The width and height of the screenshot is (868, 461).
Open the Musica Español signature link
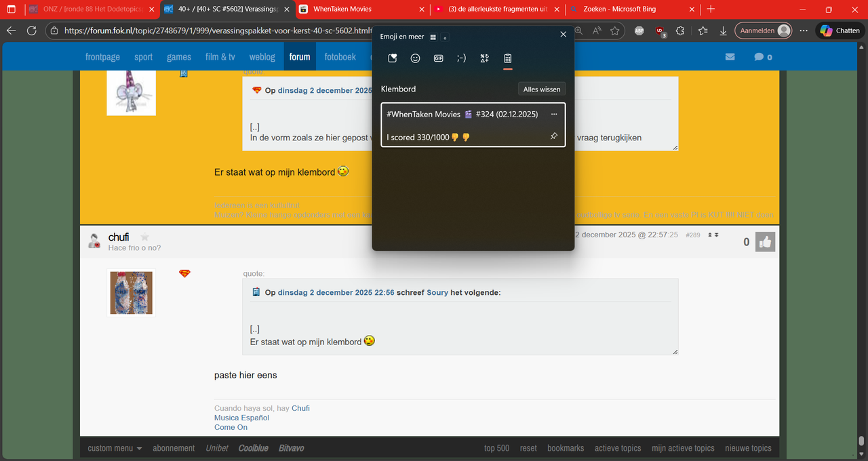(x=241, y=418)
